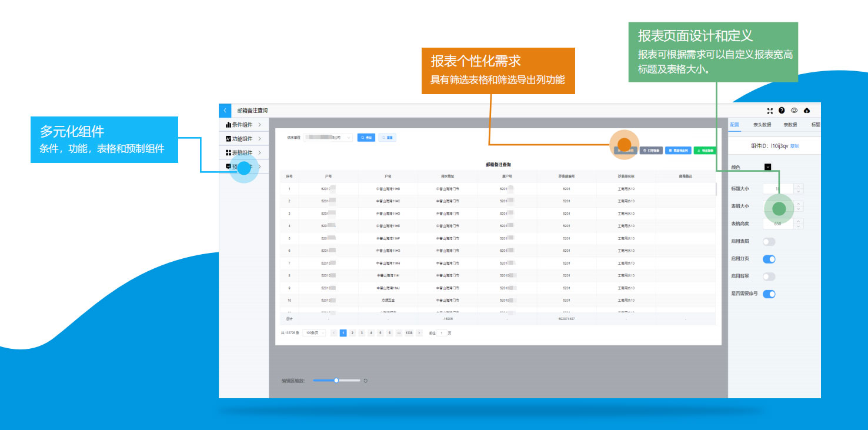Click the 条件组件 bar chart icon

[228, 125]
